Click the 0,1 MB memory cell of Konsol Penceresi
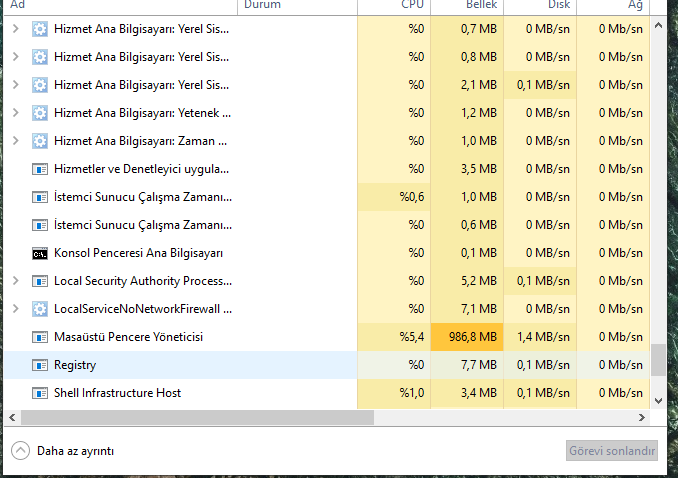Viewport: 678px width, 478px height. [x=467, y=253]
